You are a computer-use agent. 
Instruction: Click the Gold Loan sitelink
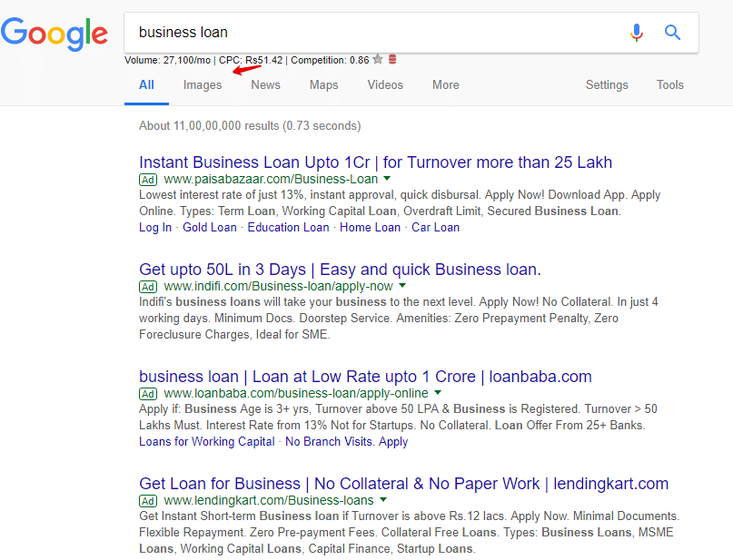pos(210,228)
